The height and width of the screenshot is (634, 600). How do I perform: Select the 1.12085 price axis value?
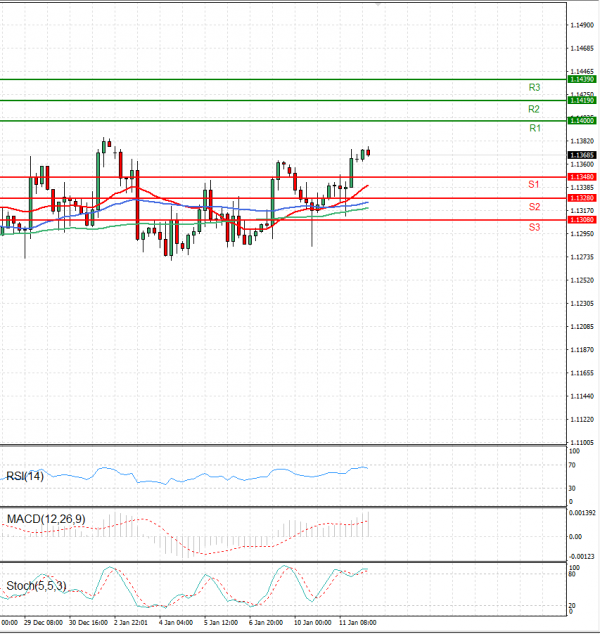point(582,327)
